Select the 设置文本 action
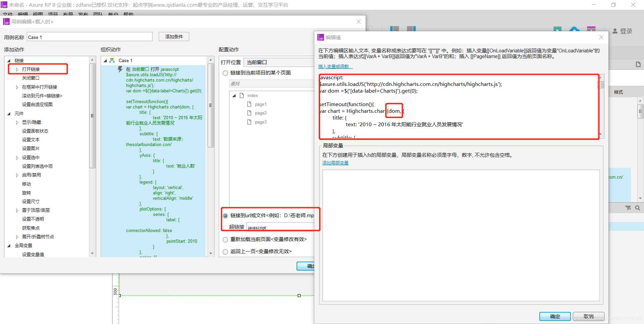Screen dimensions: 644x324 tap(31, 140)
